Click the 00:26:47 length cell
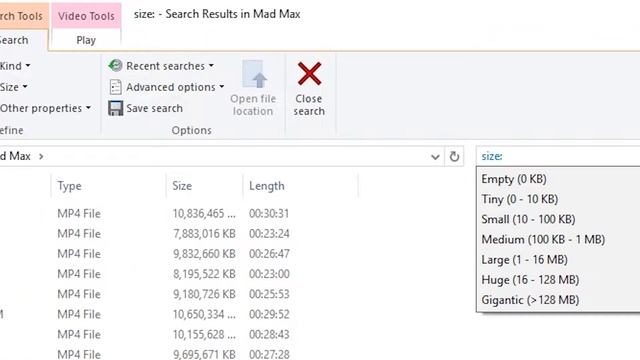640x360 pixels. [x=269, y=254]
